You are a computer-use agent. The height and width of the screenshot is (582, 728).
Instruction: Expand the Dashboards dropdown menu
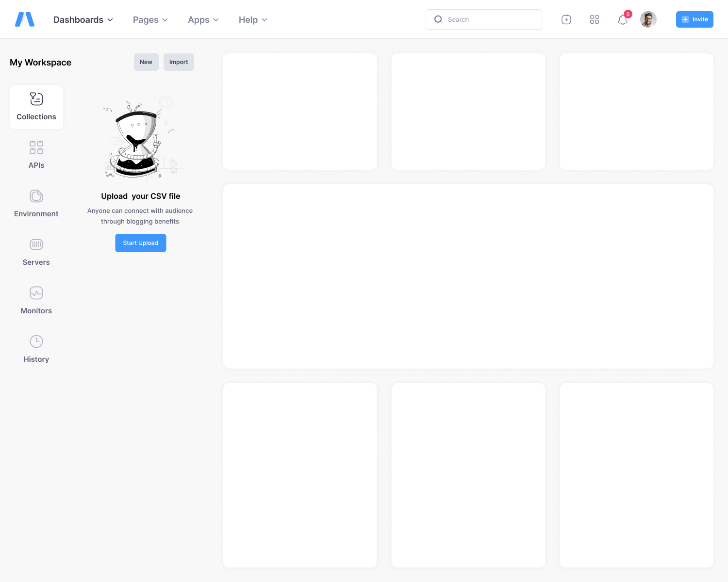(83, 20)
